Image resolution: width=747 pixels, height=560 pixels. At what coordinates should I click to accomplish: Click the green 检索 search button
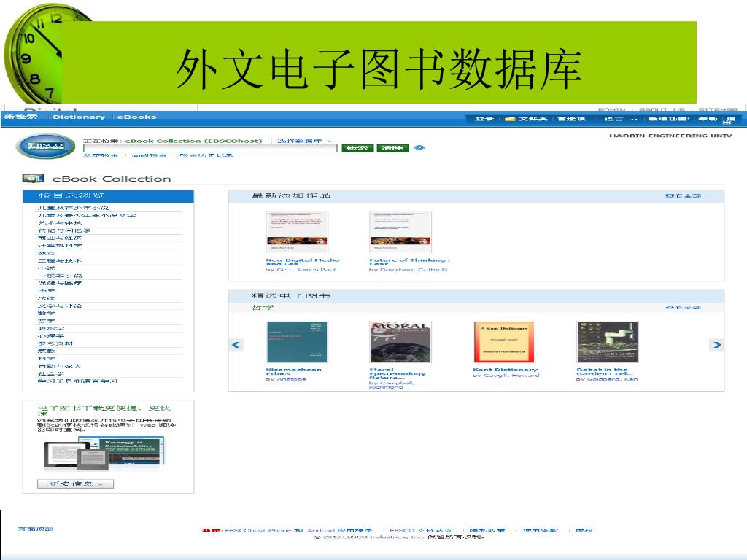357,148
